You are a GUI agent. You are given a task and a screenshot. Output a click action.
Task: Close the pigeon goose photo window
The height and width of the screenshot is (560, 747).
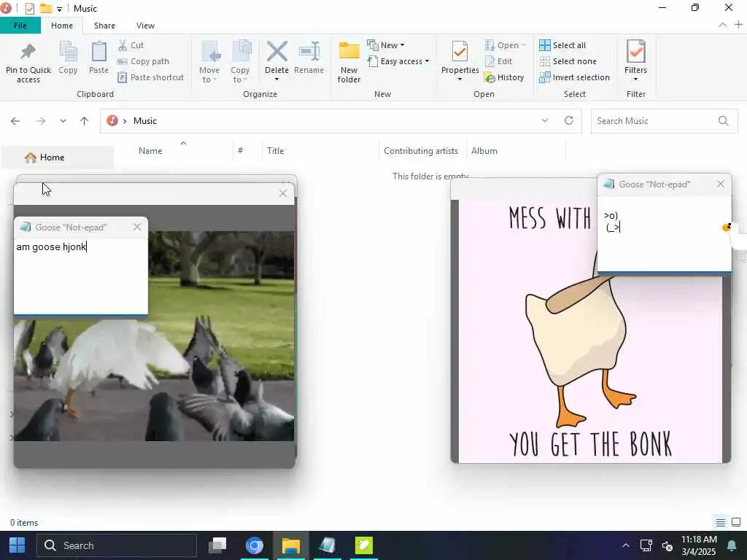click(283, 193)
